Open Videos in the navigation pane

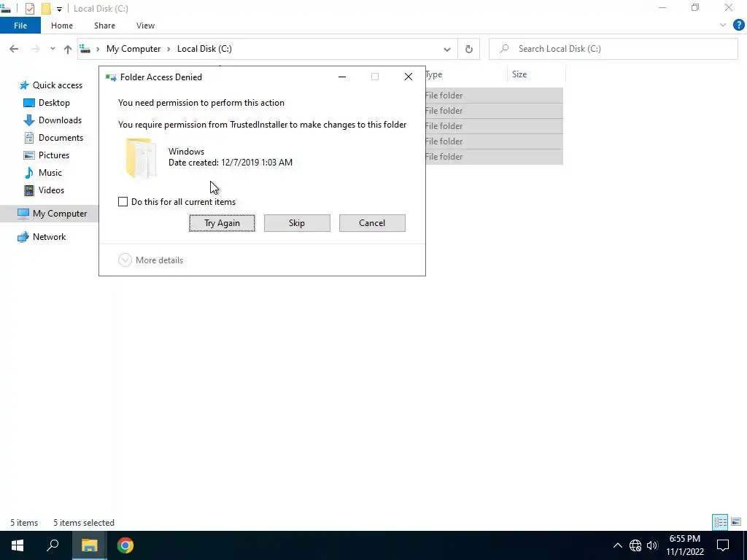44,190
